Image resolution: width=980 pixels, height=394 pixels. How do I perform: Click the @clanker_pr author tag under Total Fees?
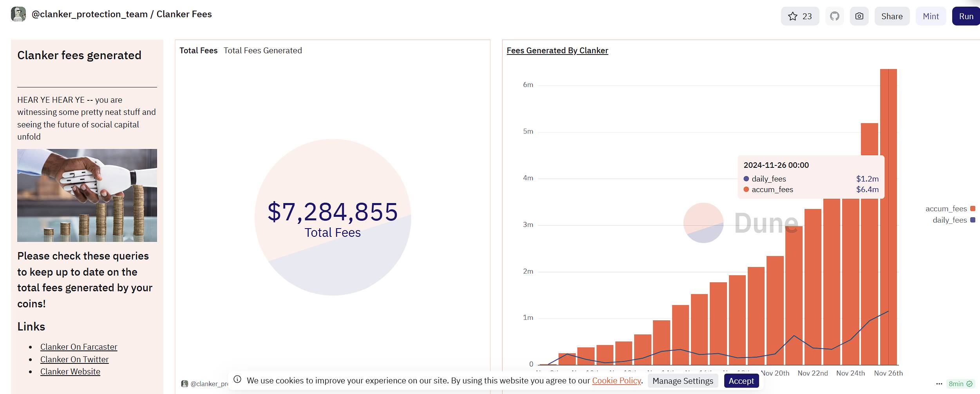(205, 384)
